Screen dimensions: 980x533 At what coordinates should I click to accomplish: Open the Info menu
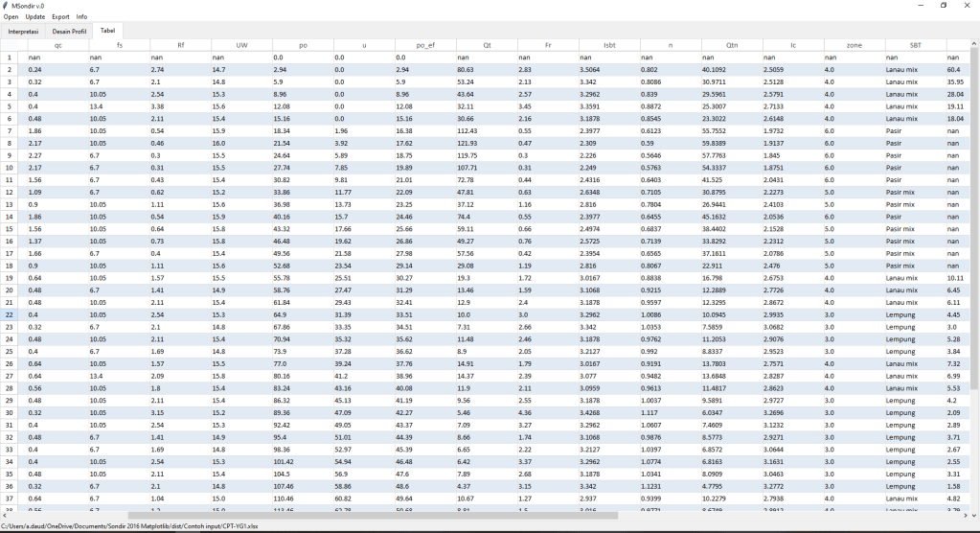[x=81, y=17]
